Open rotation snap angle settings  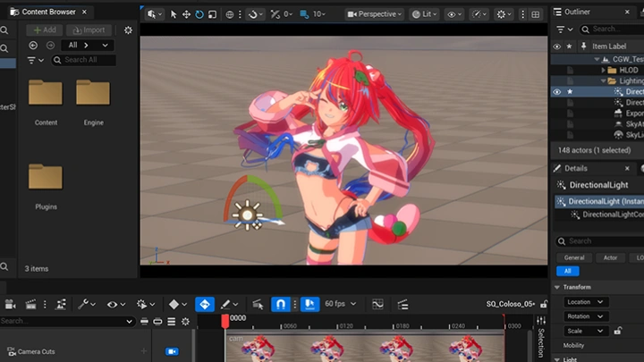pos(282,14)
